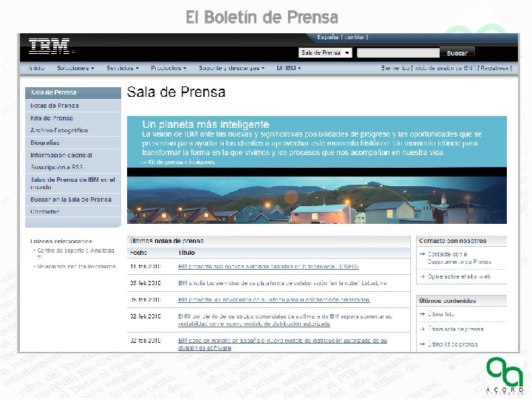Image resolution: width=532 pixels, height=399 pixels.
Task: Open Centro de soporte a Analistas TI link
Action: tap(75, 253)
